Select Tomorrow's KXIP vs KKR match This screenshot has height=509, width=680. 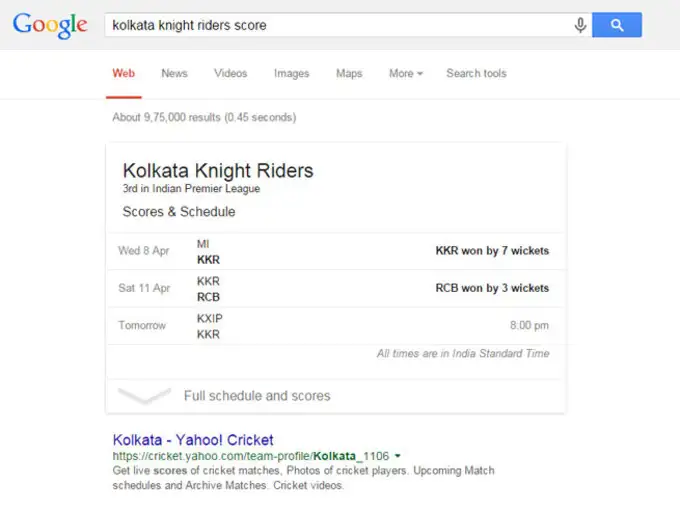tap(335, 326)
